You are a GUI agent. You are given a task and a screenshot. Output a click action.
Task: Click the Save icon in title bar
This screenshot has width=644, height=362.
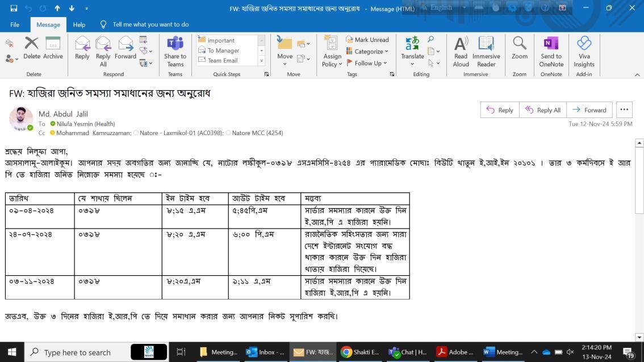(14, 8)
